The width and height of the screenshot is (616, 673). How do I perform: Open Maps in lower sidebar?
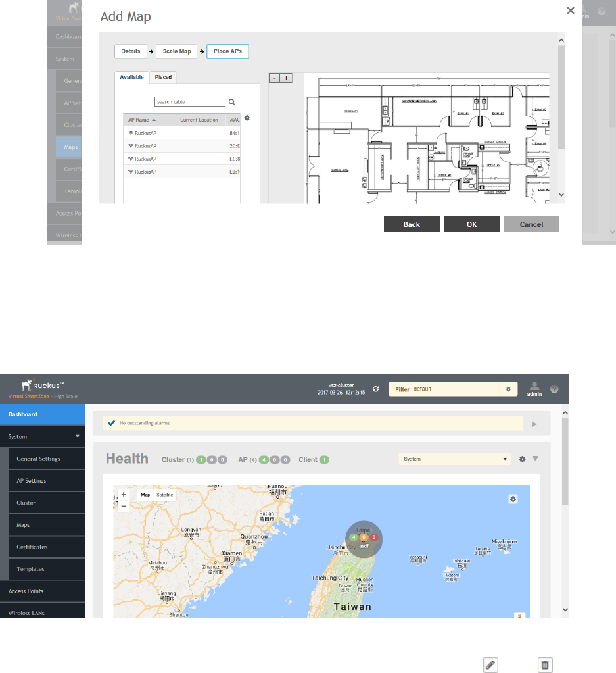47,525
